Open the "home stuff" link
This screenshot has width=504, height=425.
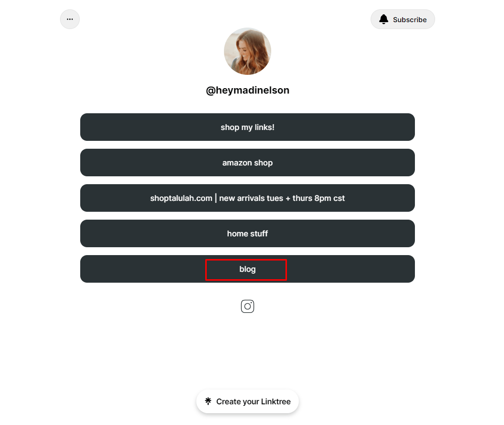[248, 233]
